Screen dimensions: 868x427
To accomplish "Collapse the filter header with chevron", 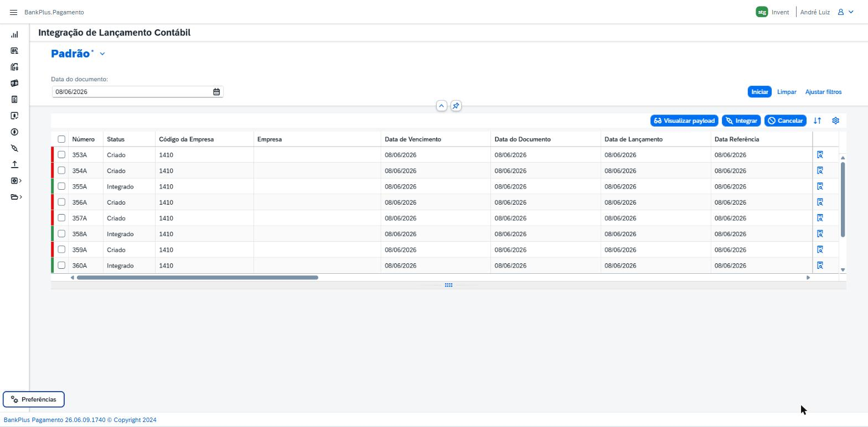I will tap(441, 106).
